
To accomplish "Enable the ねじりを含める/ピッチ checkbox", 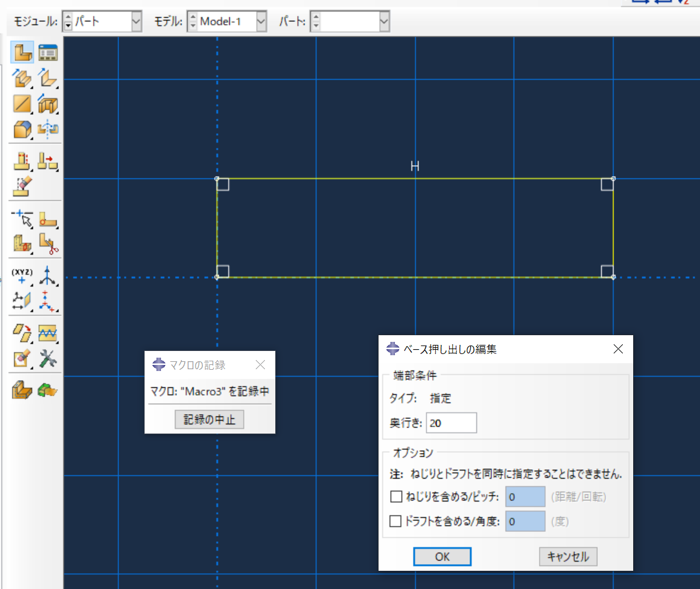I will coord(396,496).
